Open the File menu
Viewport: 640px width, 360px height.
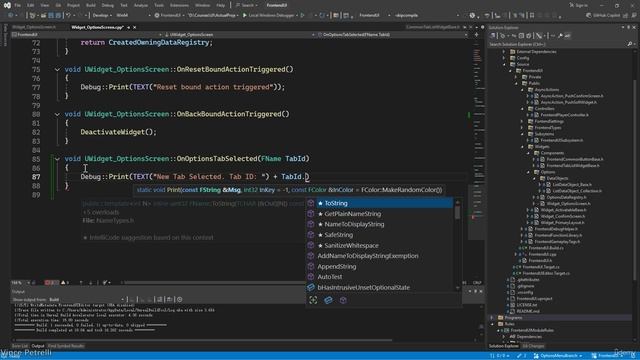point(17,5)
